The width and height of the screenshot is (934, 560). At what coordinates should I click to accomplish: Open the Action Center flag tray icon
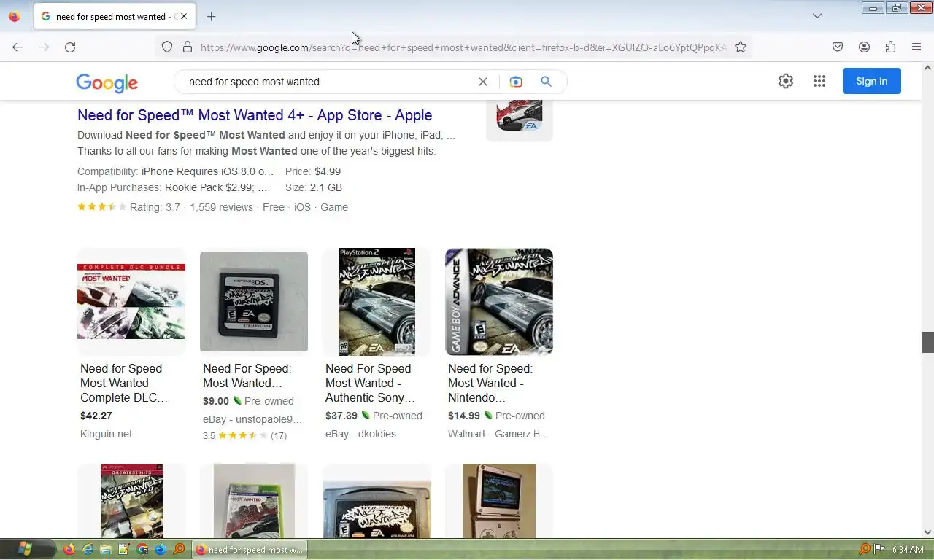(x=879, y=549)
